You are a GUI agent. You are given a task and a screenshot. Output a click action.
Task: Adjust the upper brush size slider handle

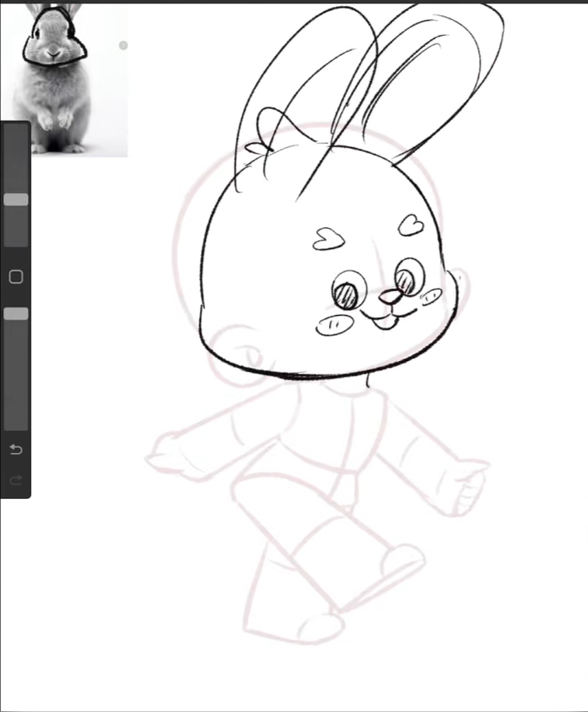click(x=16, y=200)
